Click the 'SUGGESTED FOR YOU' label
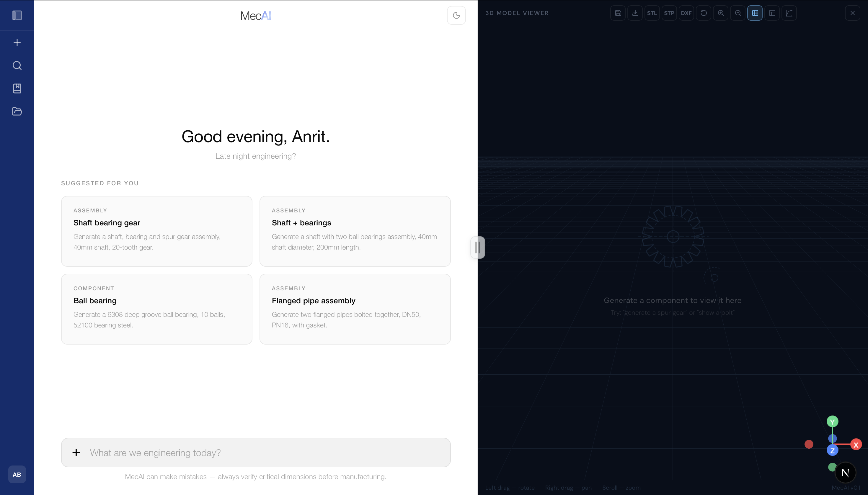The image size is (868, 495). point(100,183)
